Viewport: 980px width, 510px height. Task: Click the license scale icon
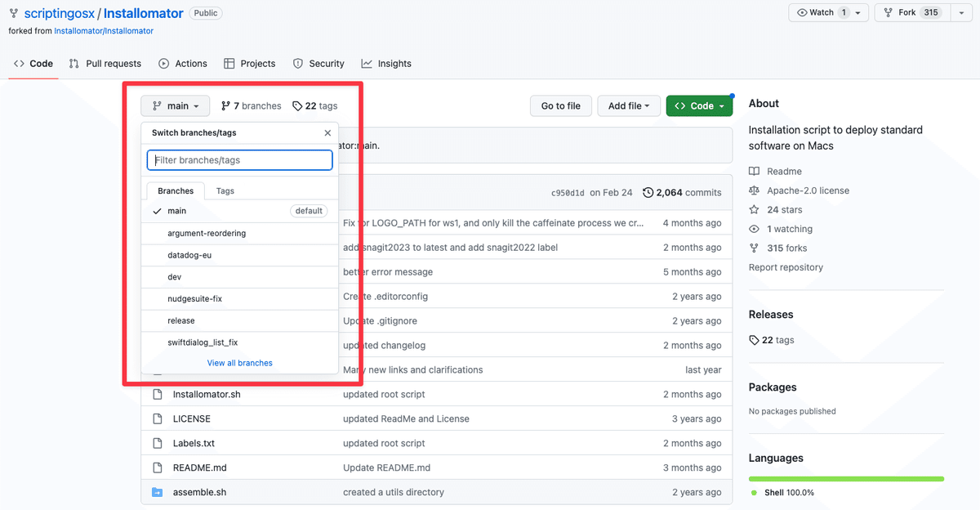pos(754,190)
